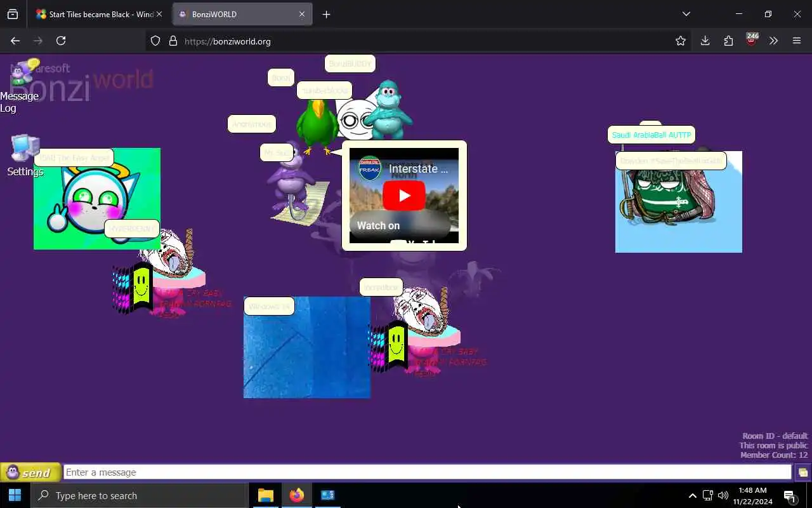
Task: Click the purple Bonzi send button
Action: click(30, 472)
